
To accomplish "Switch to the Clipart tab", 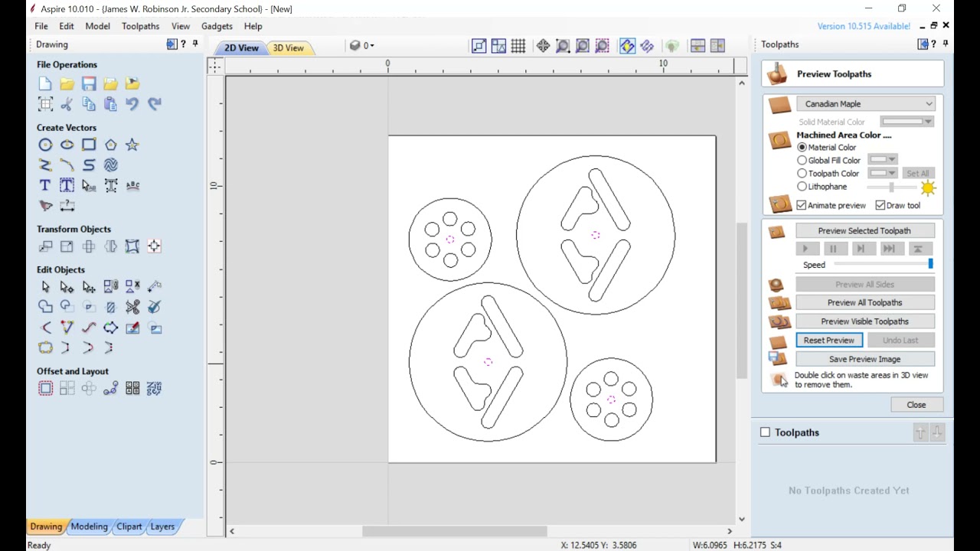I will 129,527.
